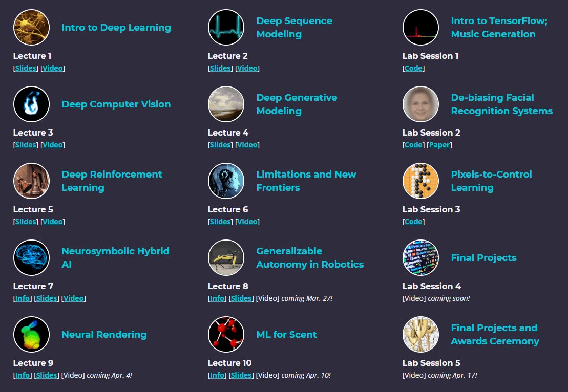This screenshot has width=568, height=392.
Task: Click the 'coming soon!' text under Lab Session 4
Action: 449,298
